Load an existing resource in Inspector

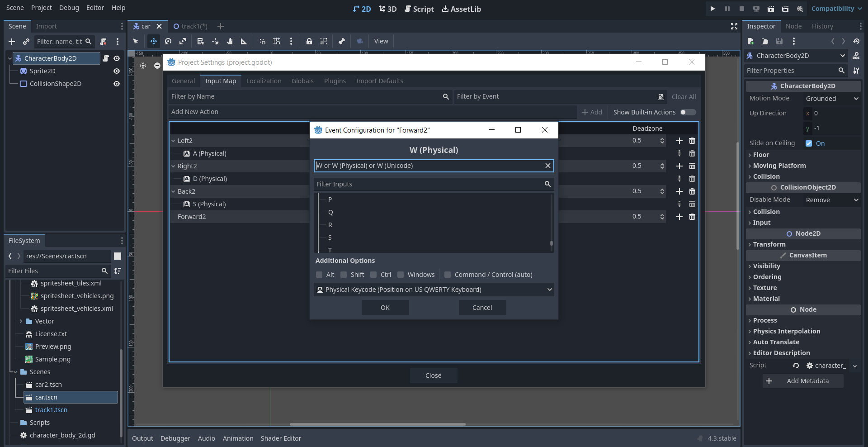765,41
